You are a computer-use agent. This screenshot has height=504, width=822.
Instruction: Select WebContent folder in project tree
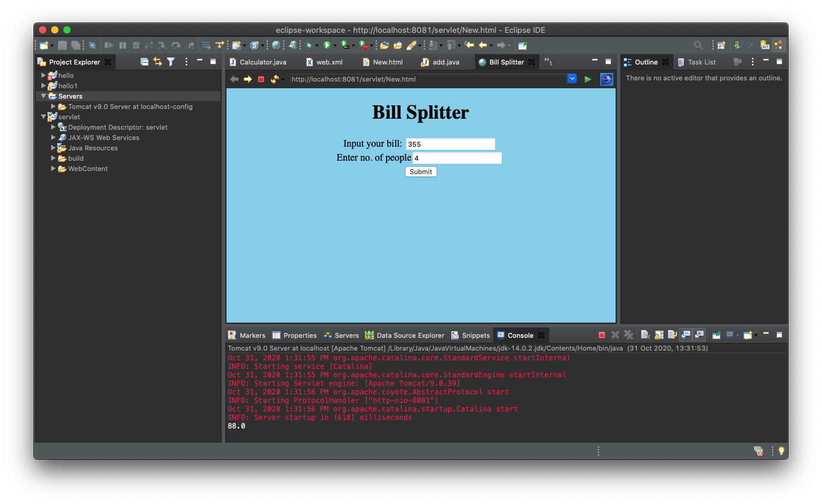tap(88, 169)
